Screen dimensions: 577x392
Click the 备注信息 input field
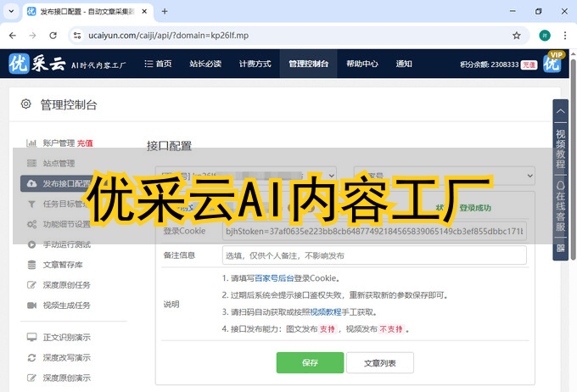[373, 255]
